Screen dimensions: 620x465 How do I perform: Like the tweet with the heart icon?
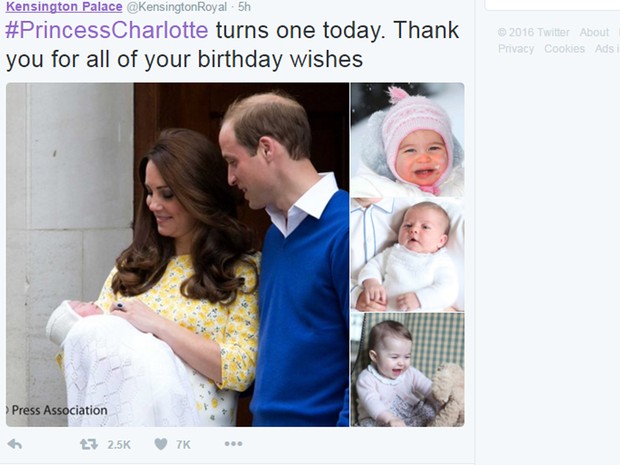161,444
